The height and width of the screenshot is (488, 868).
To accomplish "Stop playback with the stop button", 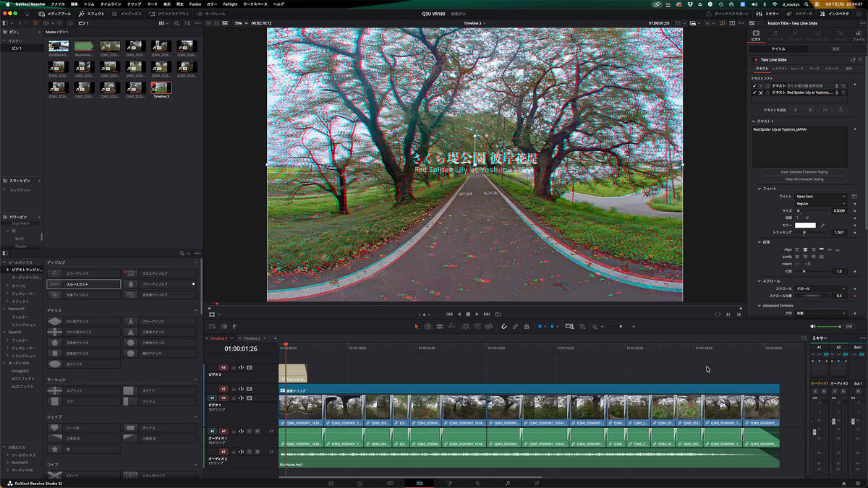I will point(468,314).
